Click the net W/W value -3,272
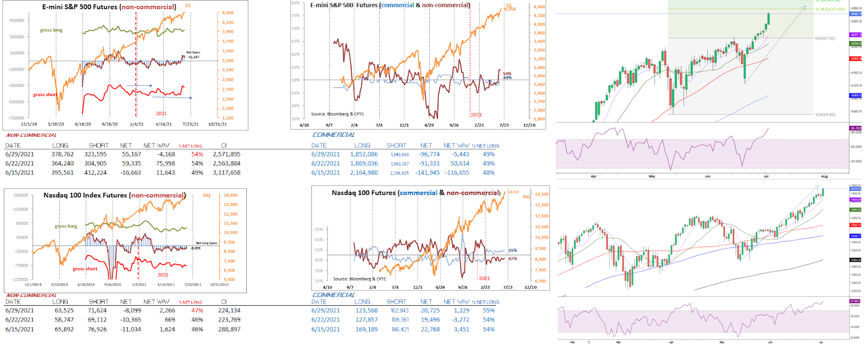The height and width of the screenshot is (347, 868). click(461, 320)
